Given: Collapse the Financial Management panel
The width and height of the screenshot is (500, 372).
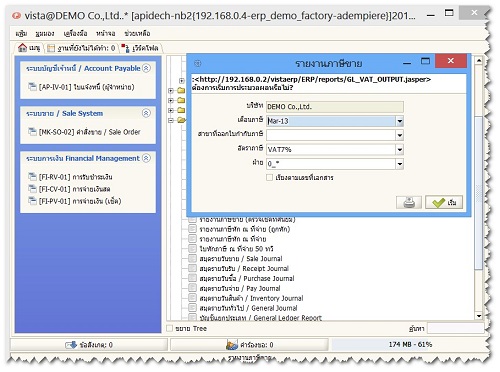Looking at the screenshot, I should pyautogui.click(x=146, y=158).
